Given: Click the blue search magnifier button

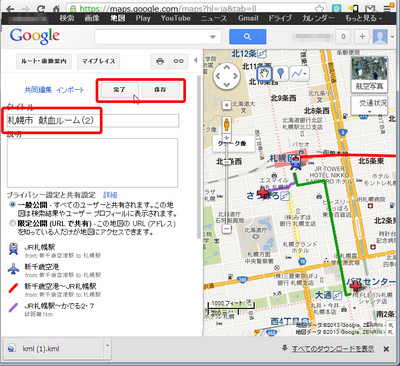Looking at the screenshot, I should pos(247,37).
